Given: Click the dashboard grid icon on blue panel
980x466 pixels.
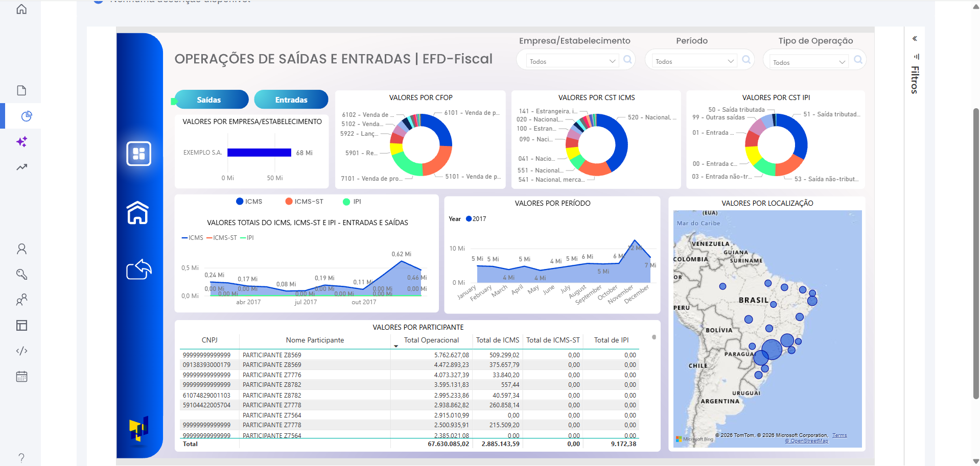Looking at the screenshot, I should click(x=138, y=154).
